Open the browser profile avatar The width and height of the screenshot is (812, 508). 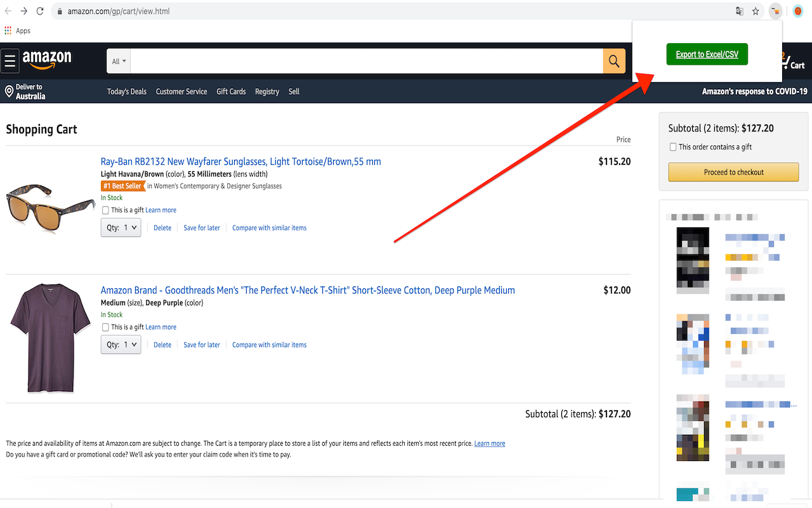(798, 11)
